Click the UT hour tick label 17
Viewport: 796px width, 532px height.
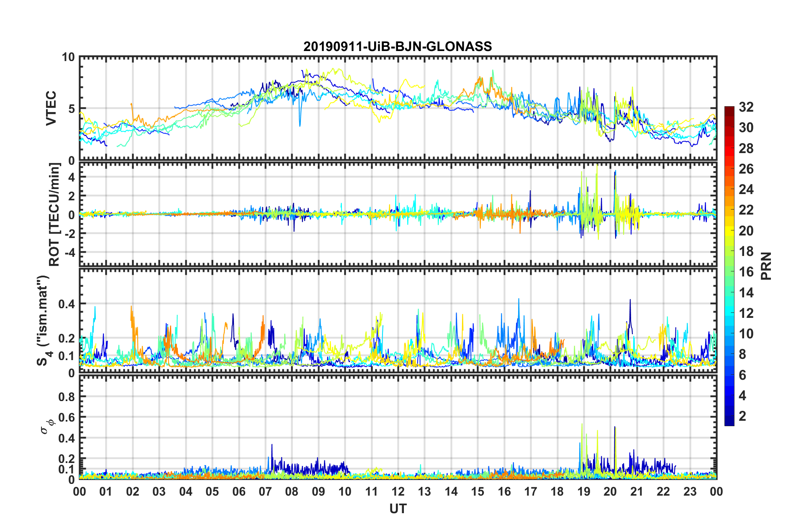pyautogui.click(x=531, y=491)
